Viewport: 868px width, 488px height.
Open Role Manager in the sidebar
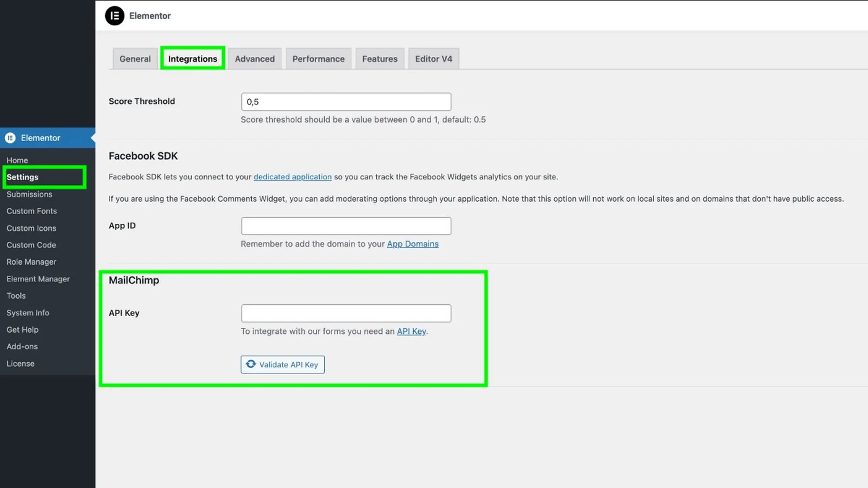31,262
